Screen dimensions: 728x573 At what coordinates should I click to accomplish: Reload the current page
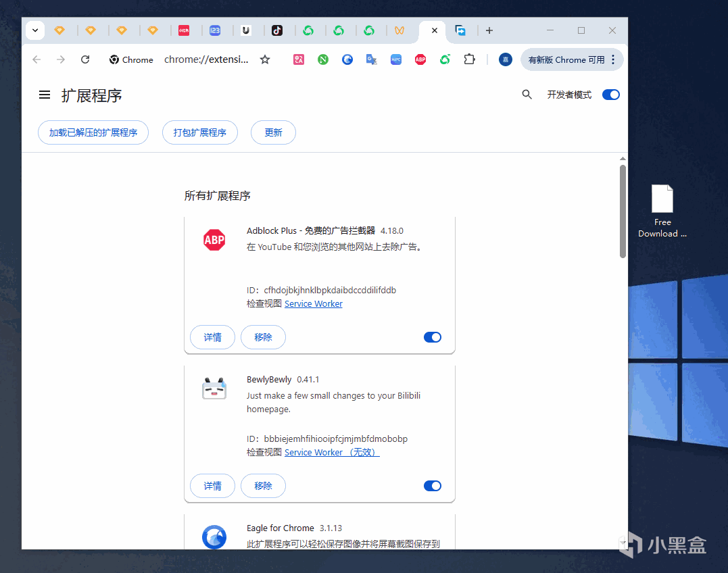pos(85,59)
